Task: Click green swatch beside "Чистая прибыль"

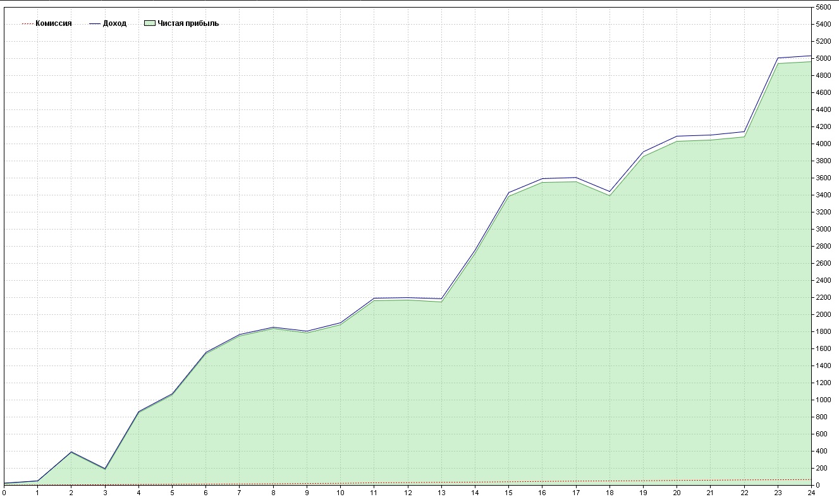Action: [x=149, y=23]
